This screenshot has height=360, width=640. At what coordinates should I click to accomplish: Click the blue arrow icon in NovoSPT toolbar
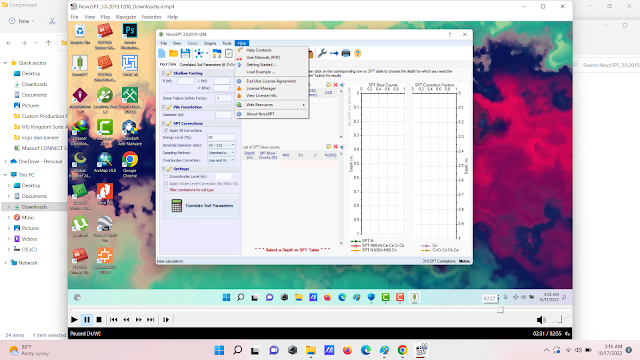coord(334,53)
